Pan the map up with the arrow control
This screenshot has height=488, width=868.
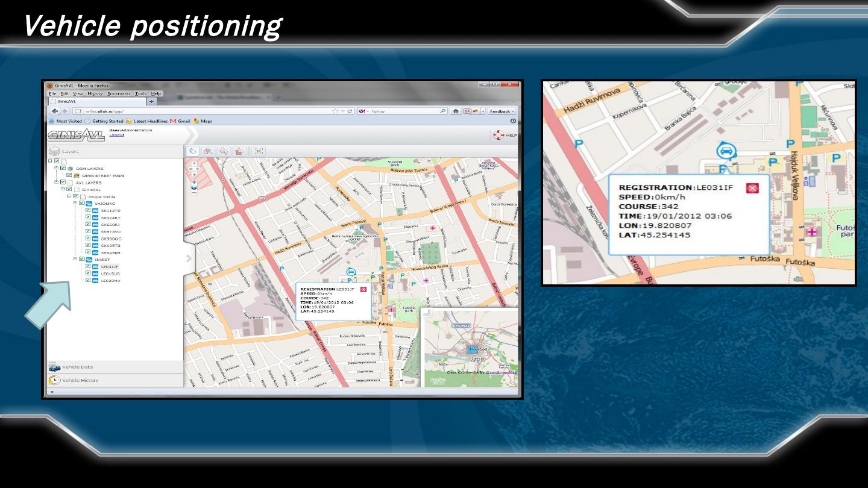pyautogui.click(x=194, y=163)
